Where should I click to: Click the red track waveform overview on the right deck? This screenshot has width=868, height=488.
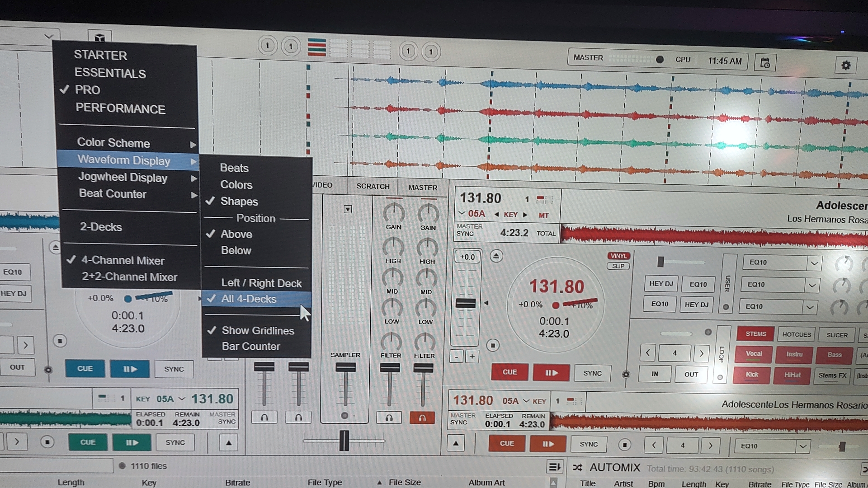coord(714,237)
